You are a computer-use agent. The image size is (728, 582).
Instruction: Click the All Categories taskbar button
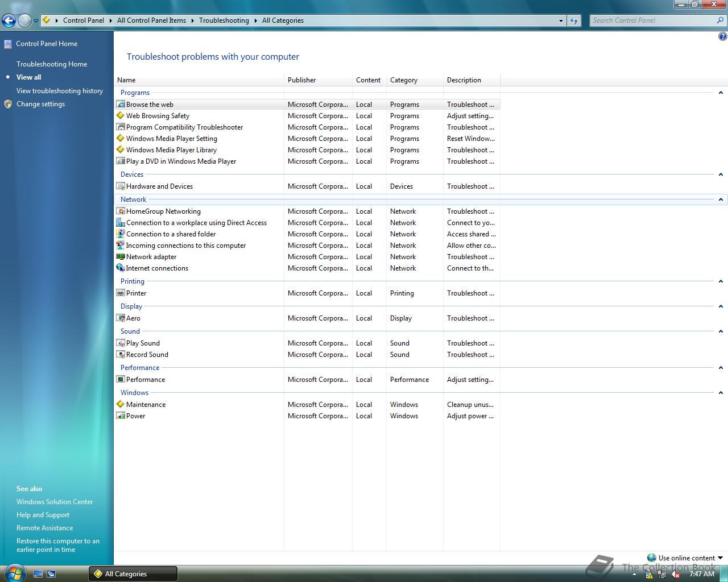[133, 574]
